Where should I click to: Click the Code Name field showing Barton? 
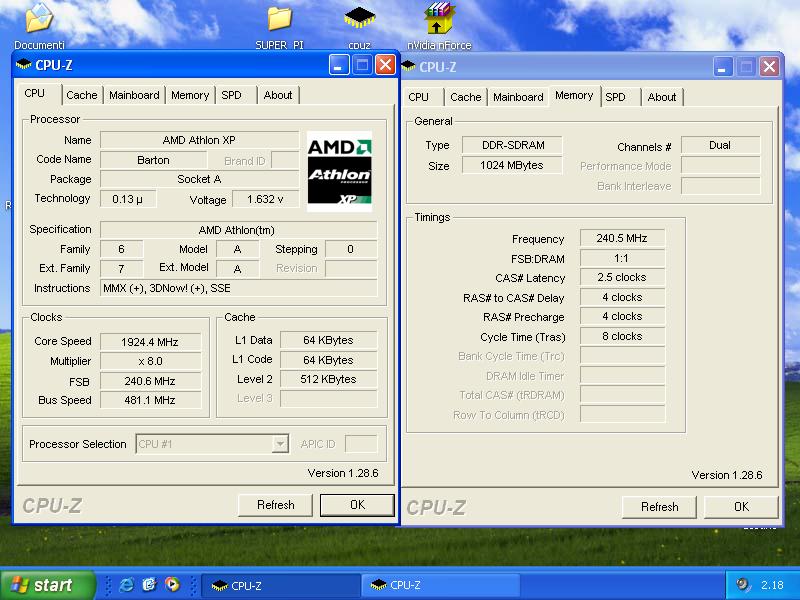(x=154, y=160)
